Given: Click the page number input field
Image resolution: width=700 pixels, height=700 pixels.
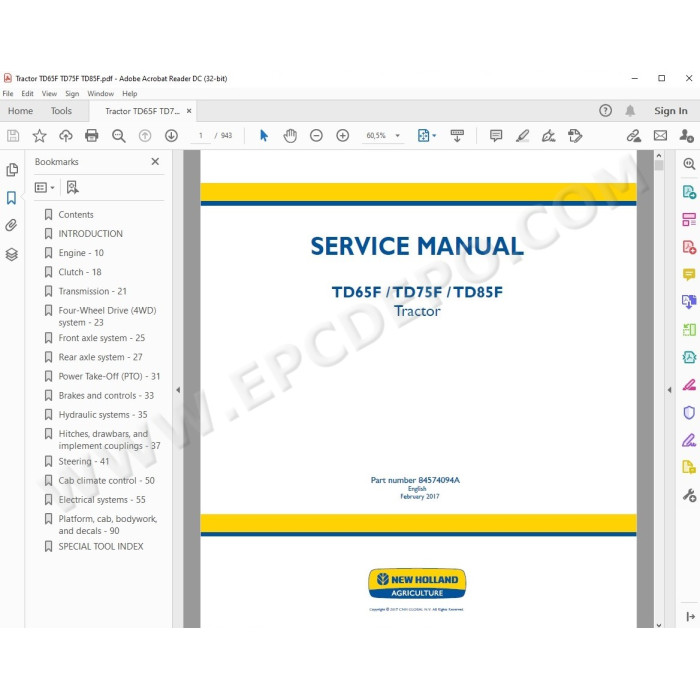Looking at the screenshot, I should [x=201, y=135].
